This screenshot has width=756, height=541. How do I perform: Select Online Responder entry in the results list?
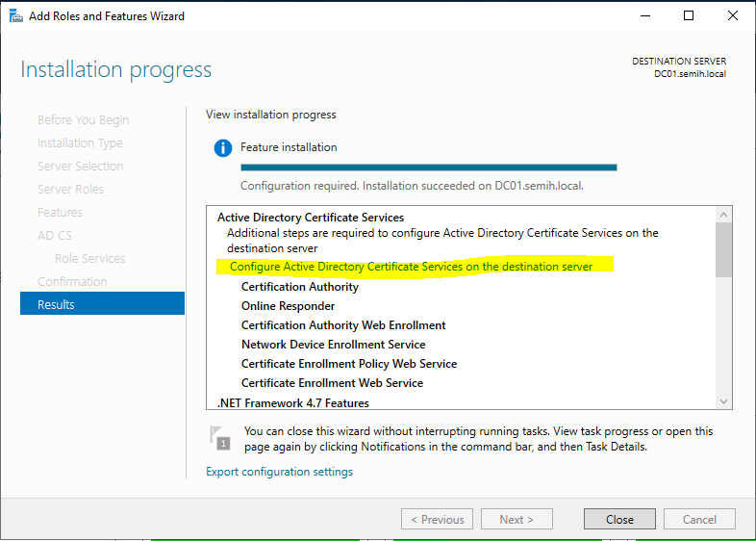coord(288,306)
